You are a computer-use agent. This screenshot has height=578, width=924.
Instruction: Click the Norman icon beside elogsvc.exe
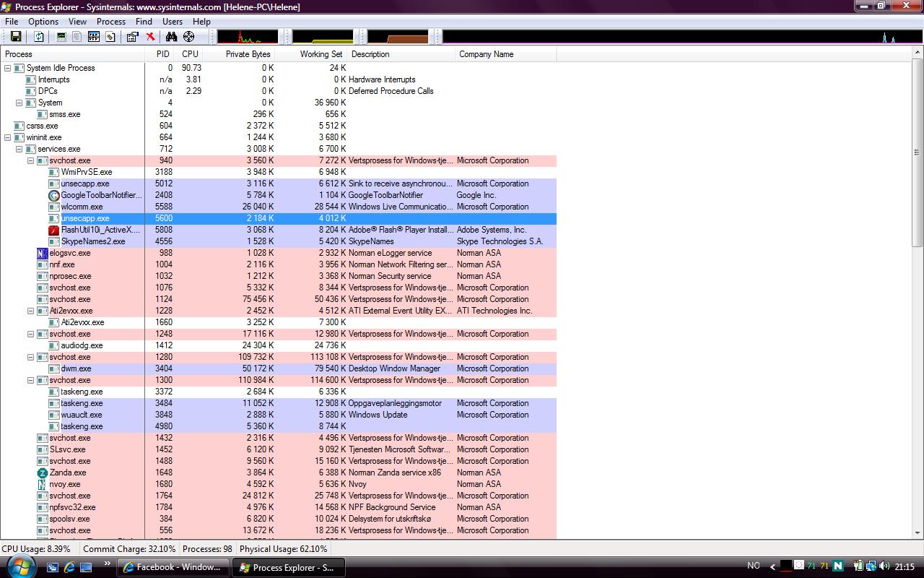(x=43, y=253)
